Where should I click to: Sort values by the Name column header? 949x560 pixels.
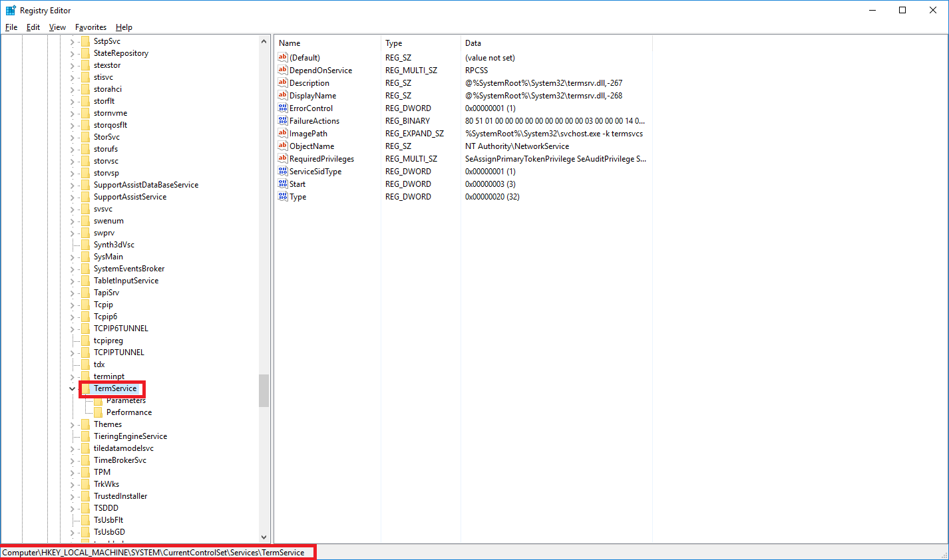click(x=327, y=43)
